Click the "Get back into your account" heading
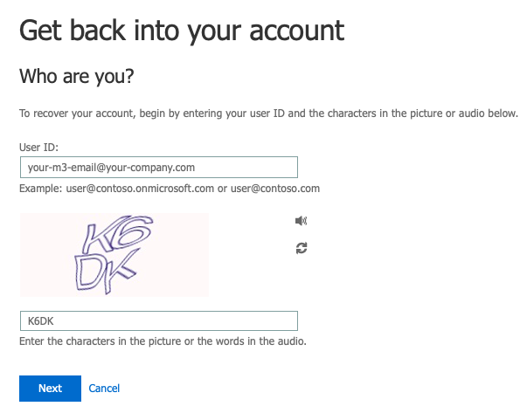The width and height of the screenshot is (527, 420). [x=182, y=31]
